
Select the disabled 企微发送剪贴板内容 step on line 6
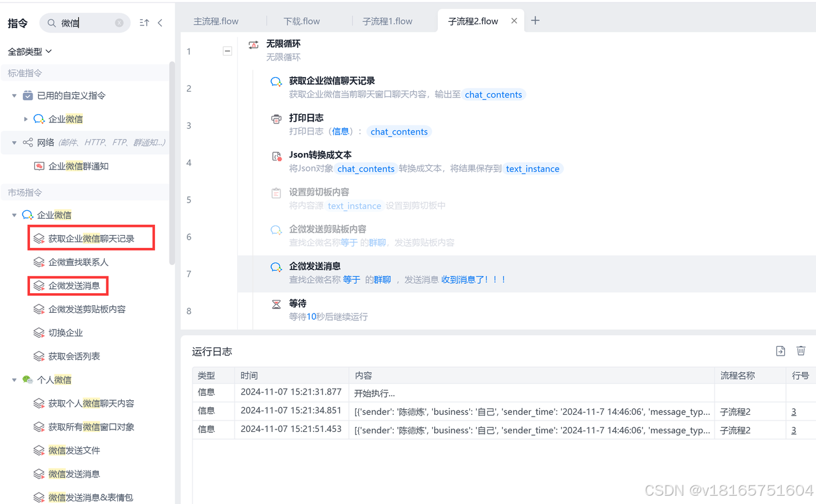tap(527, 236)
